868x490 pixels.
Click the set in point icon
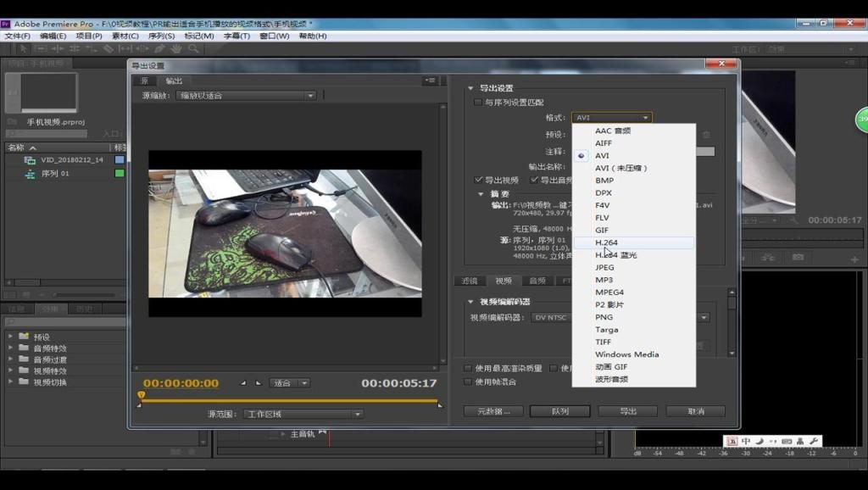[x=244, y=383]
